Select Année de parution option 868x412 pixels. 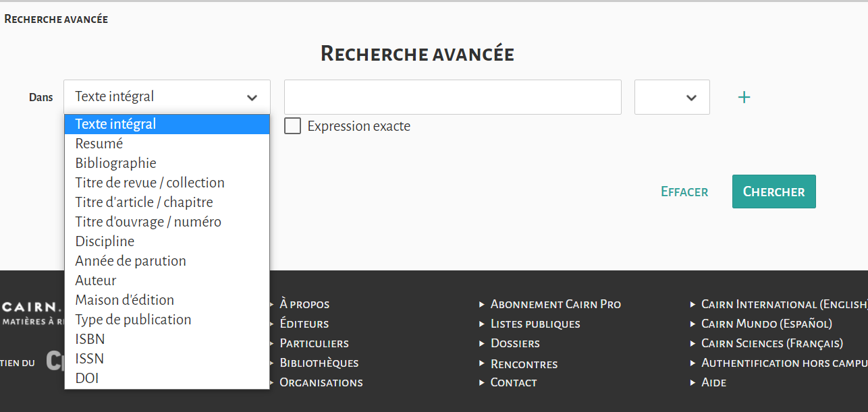130,261
